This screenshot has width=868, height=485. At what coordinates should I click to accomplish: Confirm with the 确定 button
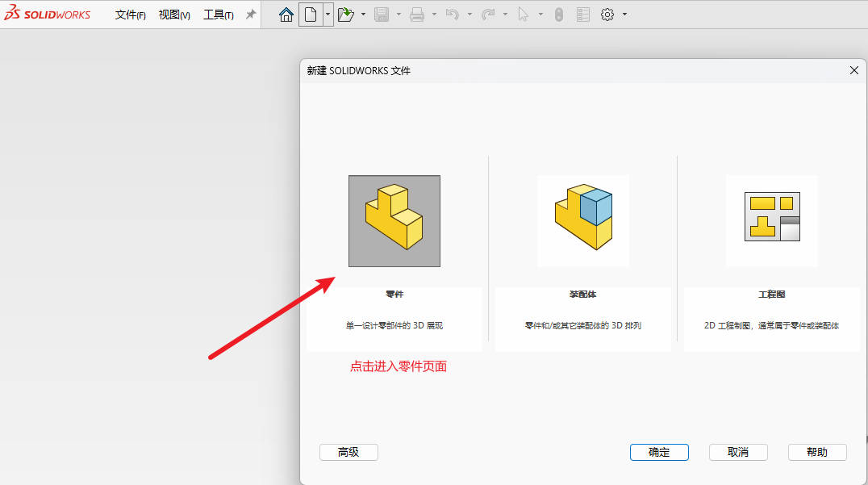point(659,453)
